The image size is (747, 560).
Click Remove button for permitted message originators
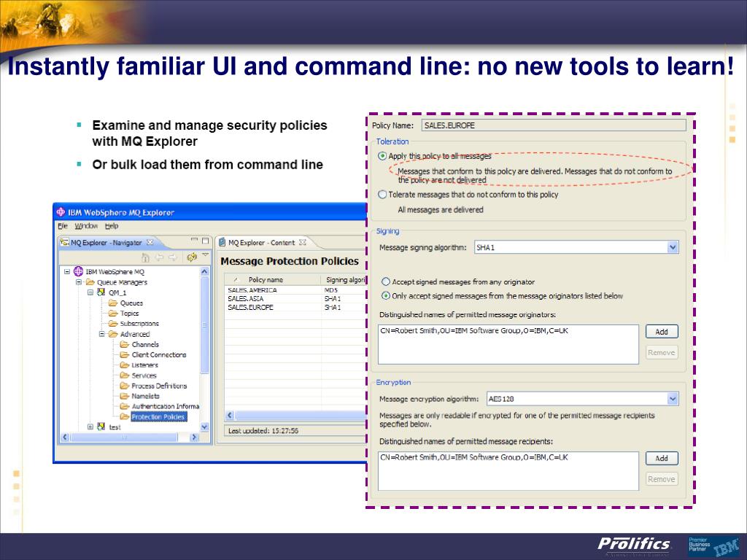[662, 352]
